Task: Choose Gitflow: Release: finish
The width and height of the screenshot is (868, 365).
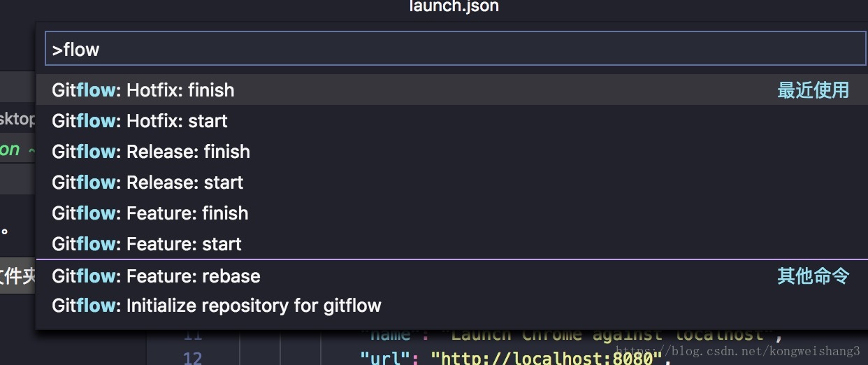Action: [x=451, y=152]
